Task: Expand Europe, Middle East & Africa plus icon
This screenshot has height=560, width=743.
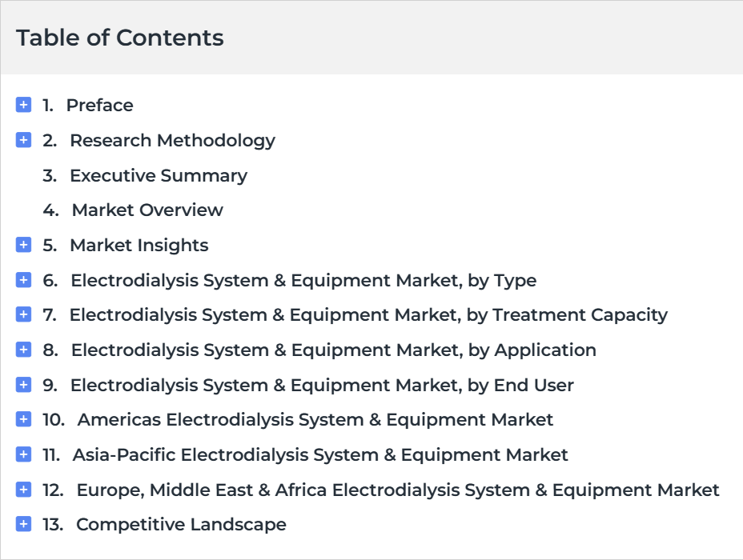Action: click(x=23, y=490)
